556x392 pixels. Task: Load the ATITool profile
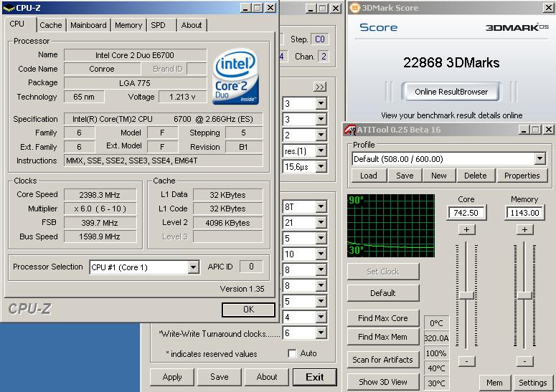point(369,176)
